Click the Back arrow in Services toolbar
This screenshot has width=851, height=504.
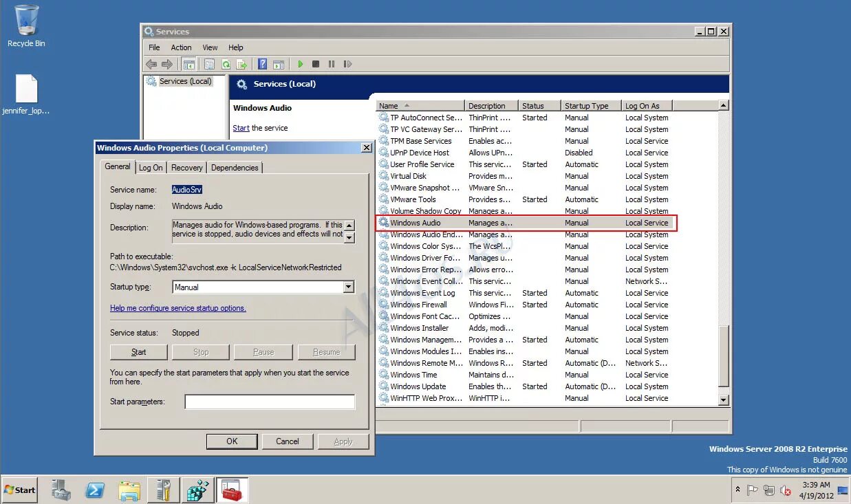tap(151, 64)
